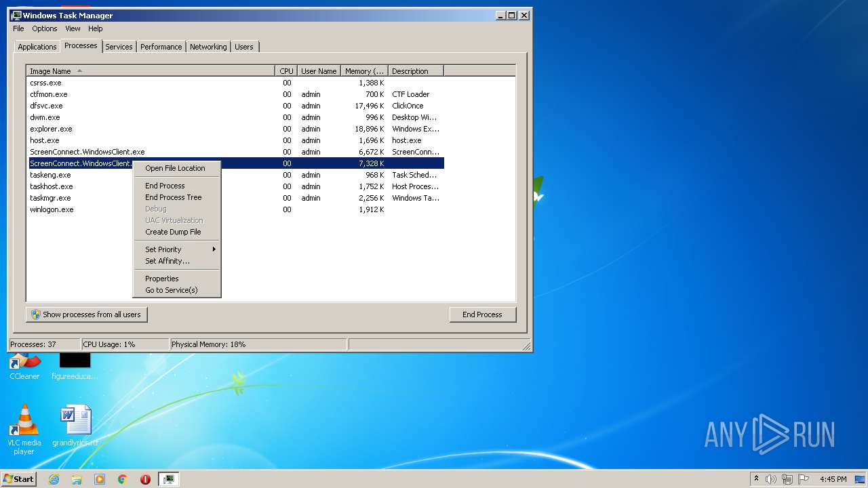The width and height of the screenshot is (868, 488).
Task: Select the figureeduca... desktop icon
Action: coord(75,366)
